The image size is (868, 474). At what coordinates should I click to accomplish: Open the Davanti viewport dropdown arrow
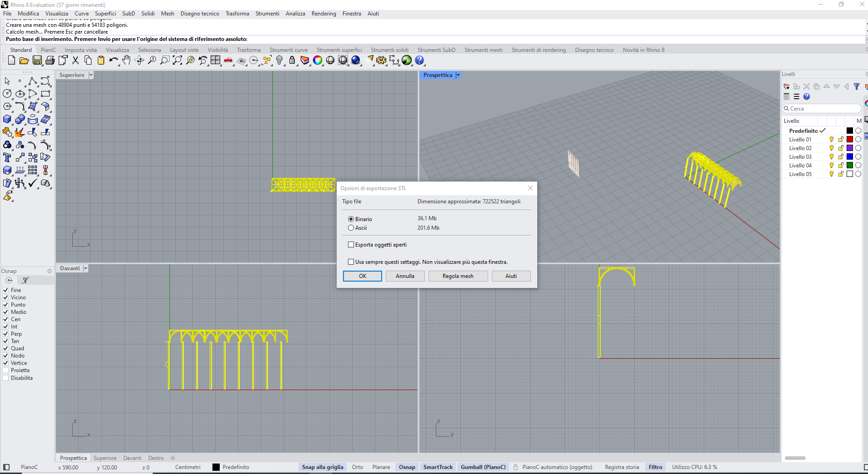click(x=86, y=268)
